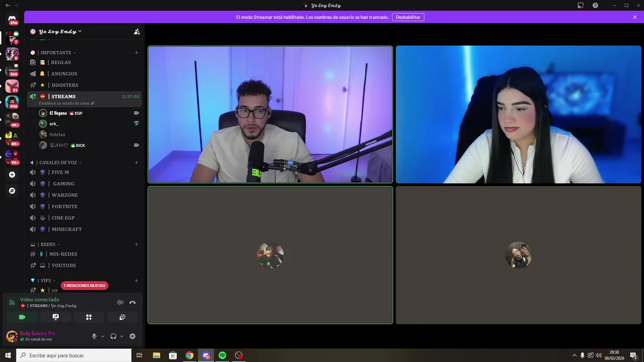This screenshot has width=644, height=362.
Task: Disconnect from voice with hang-up icon
Action: tap(132, 302)
